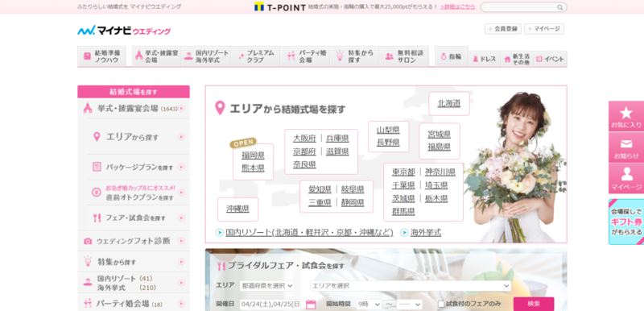Select 山梨県 area link

[x=388, y=131]
